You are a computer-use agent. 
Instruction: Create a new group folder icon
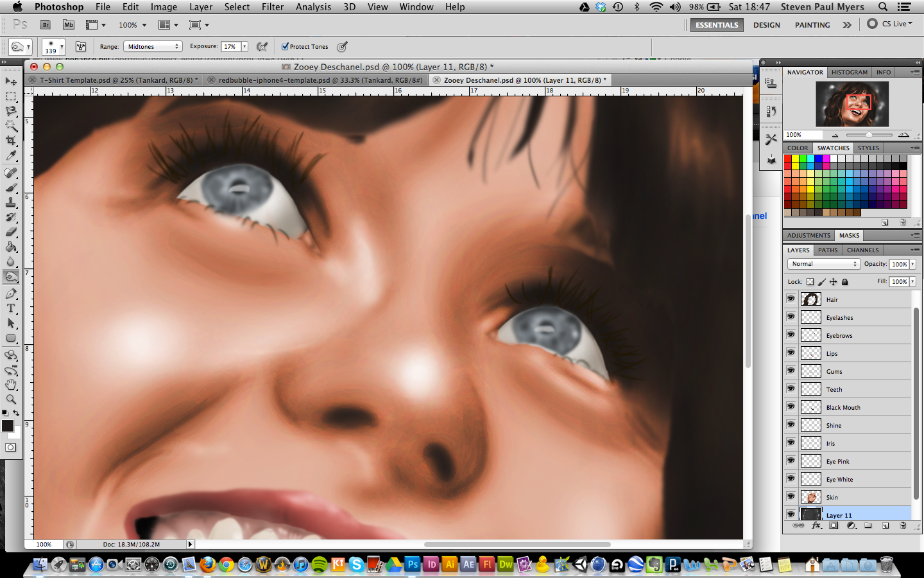868,525
